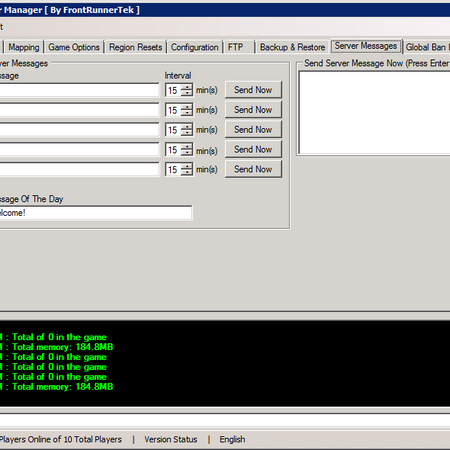This screenshot has width=450, height=450.
Task: Click the console command input field
Action: (x=225, y=420)
